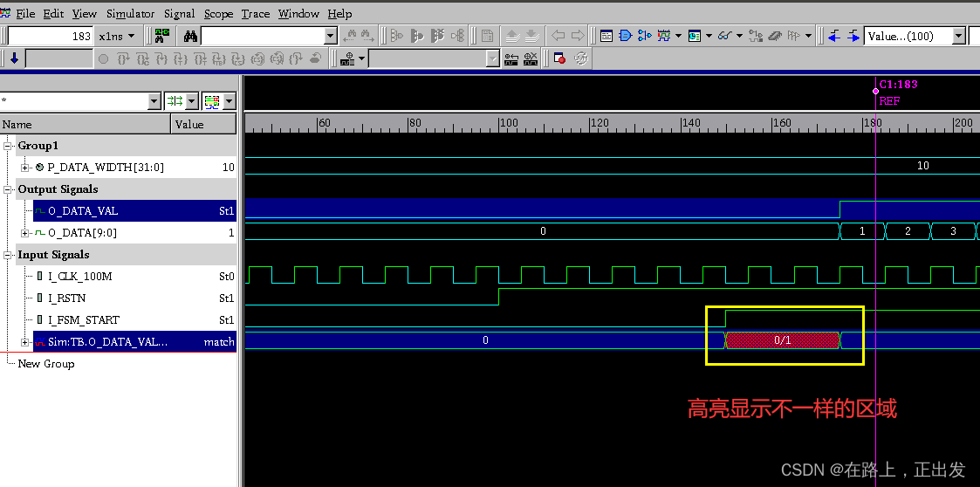This screenshot has width=980, height=487.
Task: Open the Window menu
Action: (298, 13)
